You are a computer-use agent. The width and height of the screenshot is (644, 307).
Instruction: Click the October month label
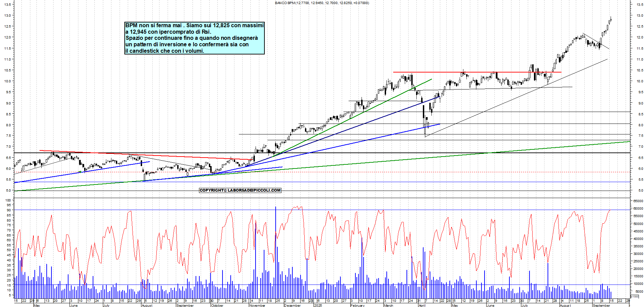coord(217,305)
